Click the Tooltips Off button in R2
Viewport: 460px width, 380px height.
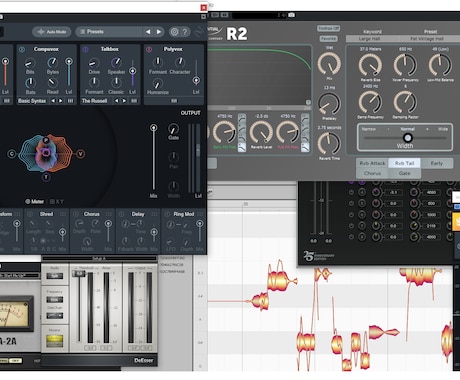tap(328, 28)
